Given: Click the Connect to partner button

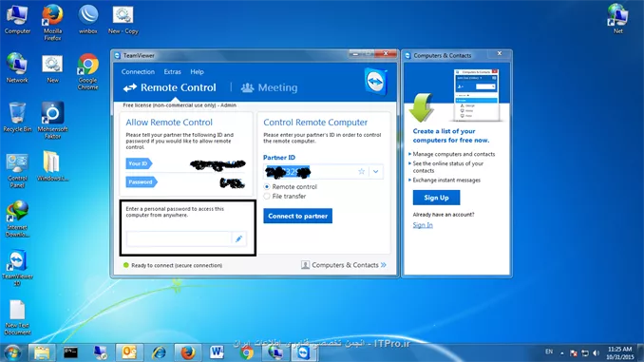Looking at the screenshot, I should 297,216.
